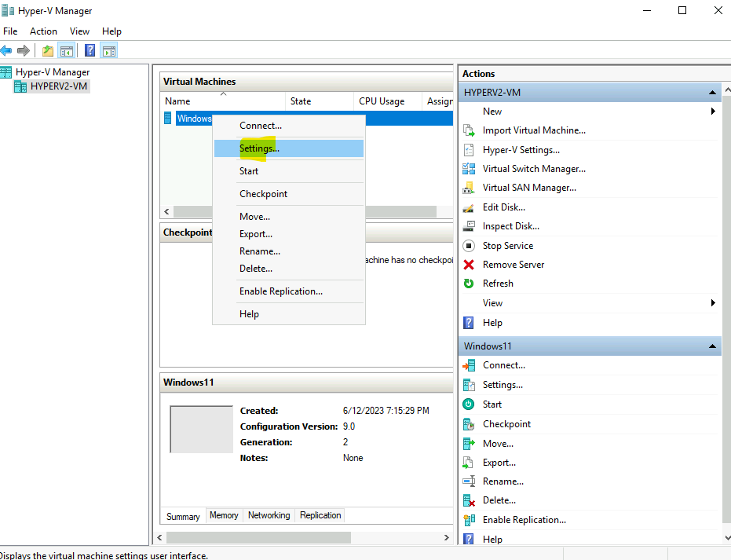Click Virtual Switch Manager... action link

[534, 169]
